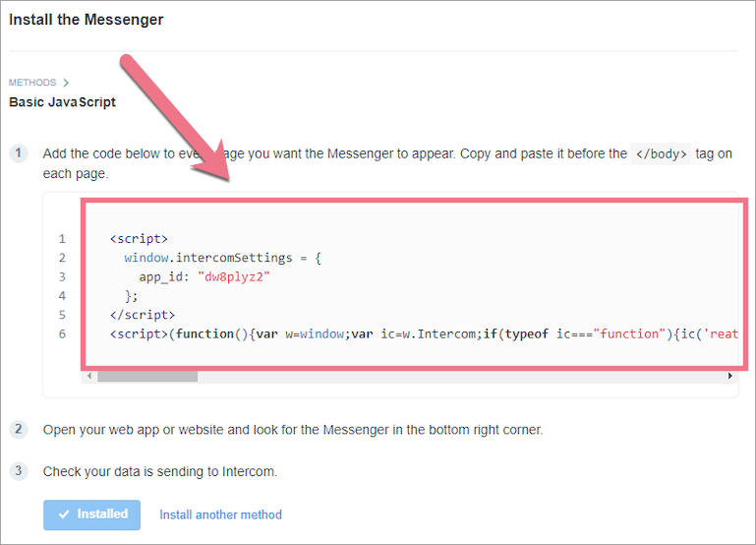
Task: Click the window.intercomSettings code line
Action: tap(222, 258)
